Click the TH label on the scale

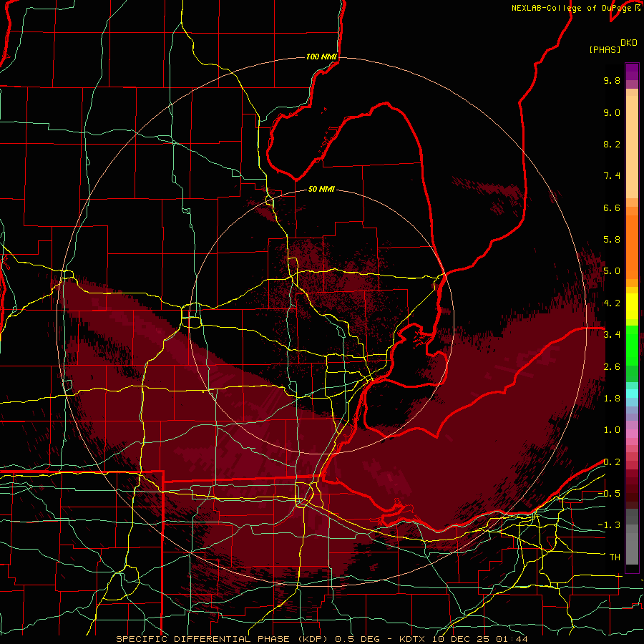point(615,557)
